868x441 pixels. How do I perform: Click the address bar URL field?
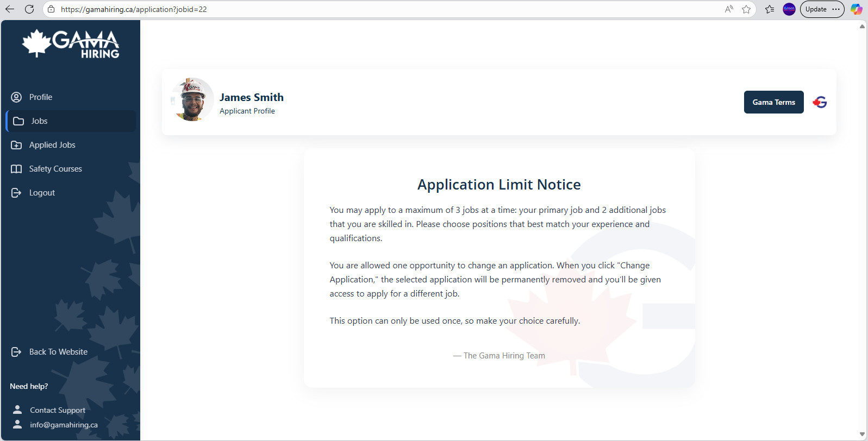coord(380,9)
